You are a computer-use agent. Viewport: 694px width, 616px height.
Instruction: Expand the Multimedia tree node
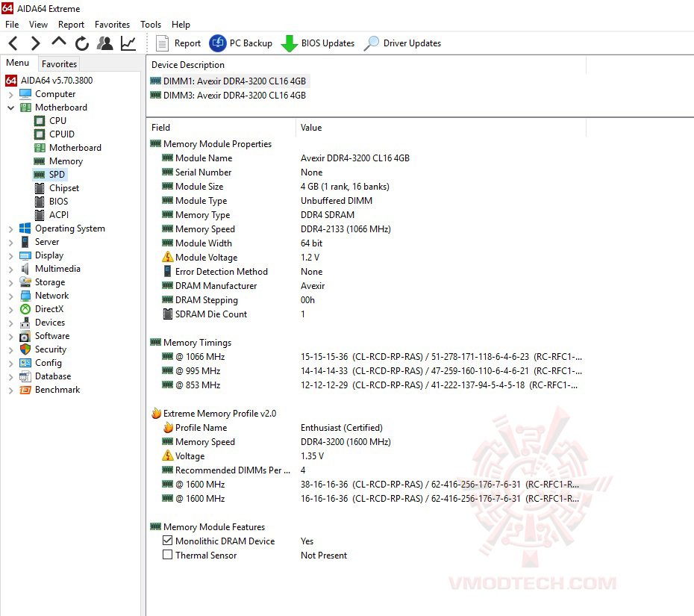coord(10,270)
